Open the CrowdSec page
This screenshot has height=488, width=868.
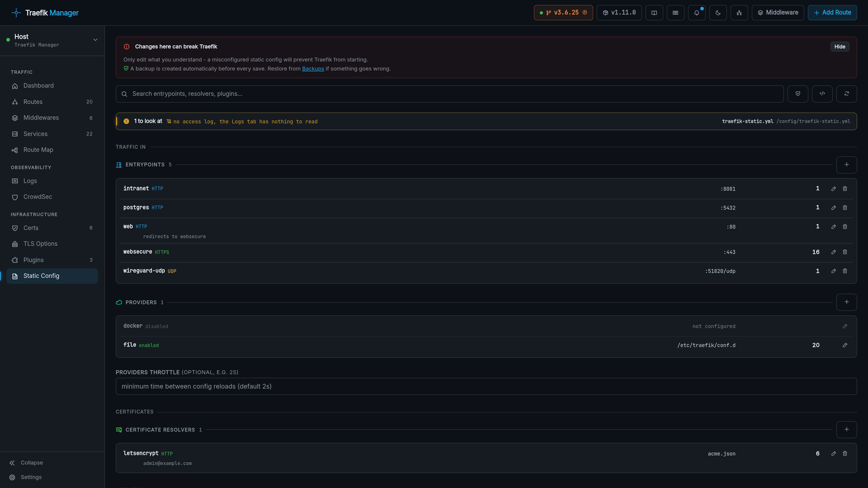[52, 197]
